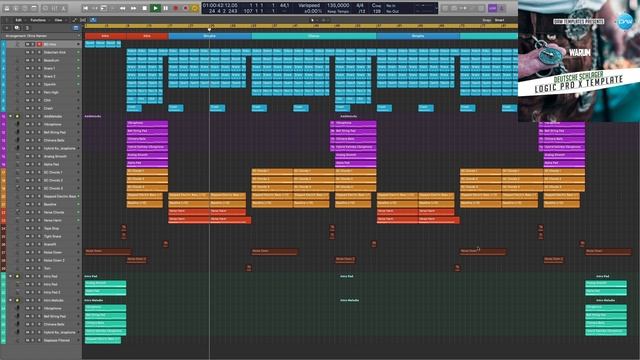Collapse the Intro Melodie folder disclosure triangle
This screenshot has width=640, height=360.
pos(10,300)
